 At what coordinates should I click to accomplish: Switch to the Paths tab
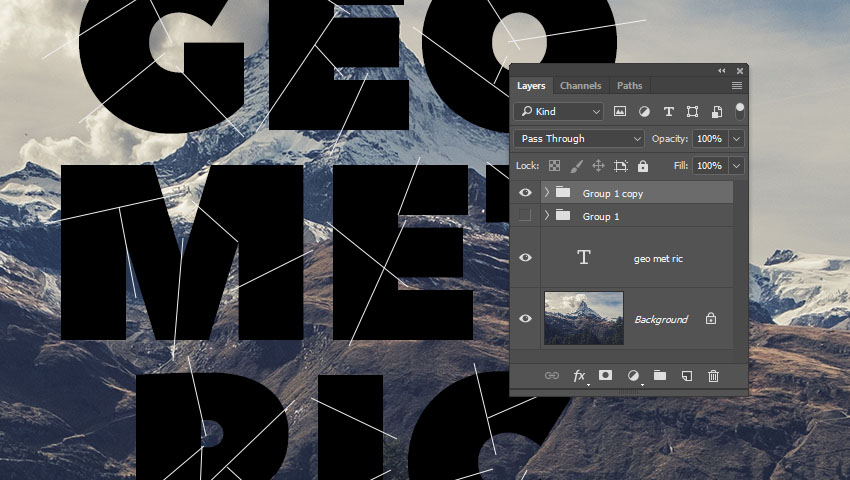pyautogui.click(x=629, y=86)
